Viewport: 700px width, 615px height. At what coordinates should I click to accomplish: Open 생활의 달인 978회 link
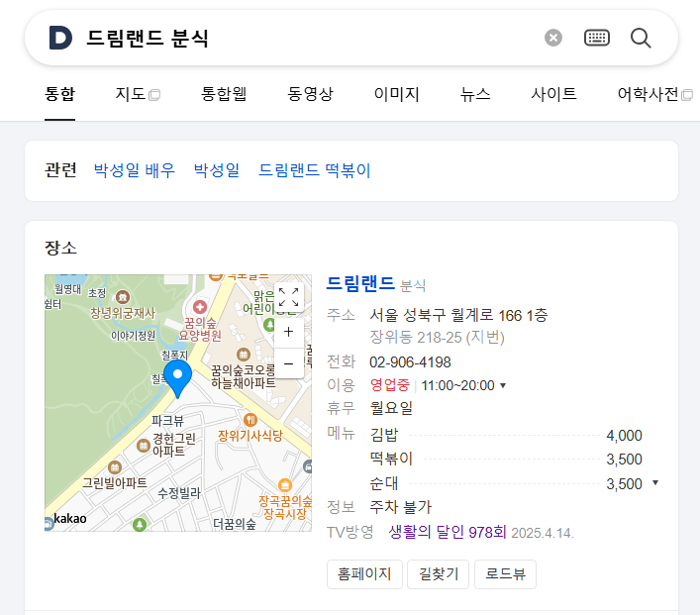click(x=448, y=532)
